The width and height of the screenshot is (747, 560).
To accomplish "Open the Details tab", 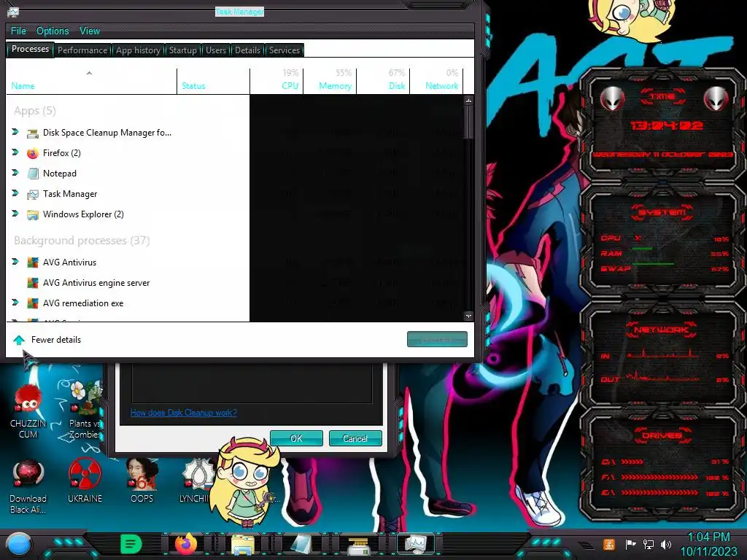I will click(247, 50).
